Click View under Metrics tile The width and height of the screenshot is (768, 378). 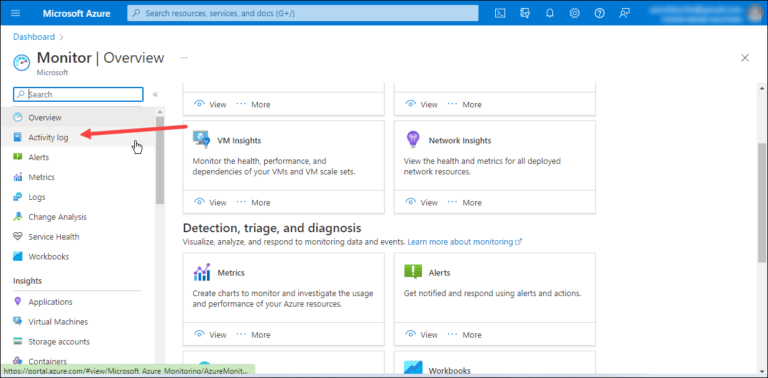tap(211, 335)
